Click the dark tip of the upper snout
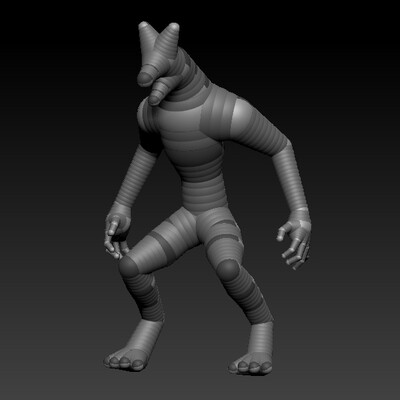Image resolution: width=400 pixels, height=400 pixels. 145,79
